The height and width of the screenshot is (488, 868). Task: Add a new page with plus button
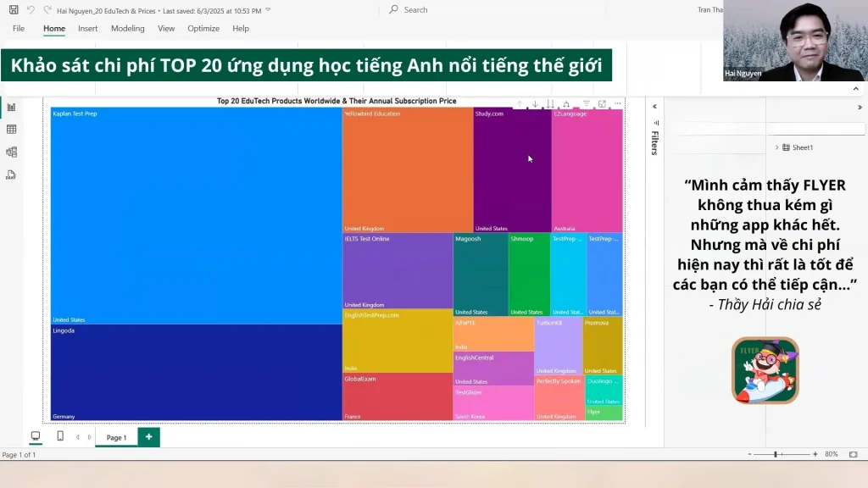[x=148, y=437]
